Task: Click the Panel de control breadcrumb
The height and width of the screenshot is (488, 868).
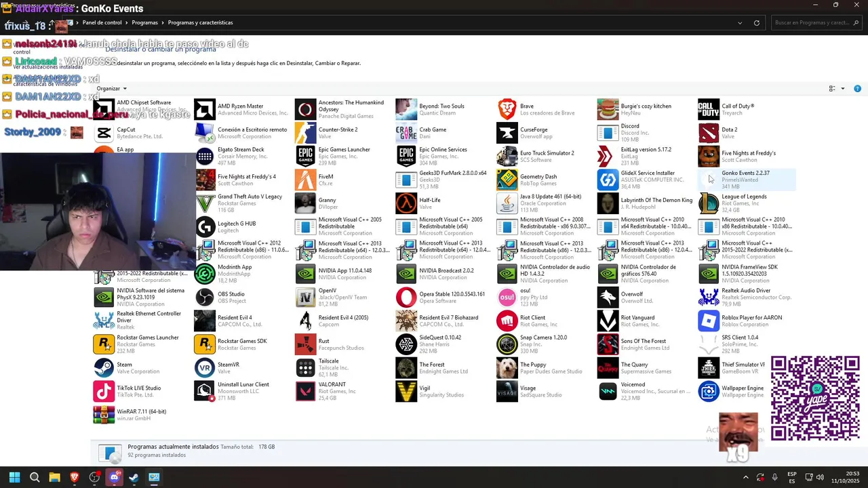Action: 102,22
